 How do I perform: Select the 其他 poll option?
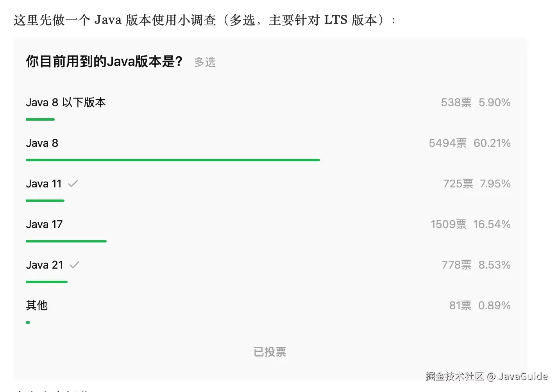37,305
